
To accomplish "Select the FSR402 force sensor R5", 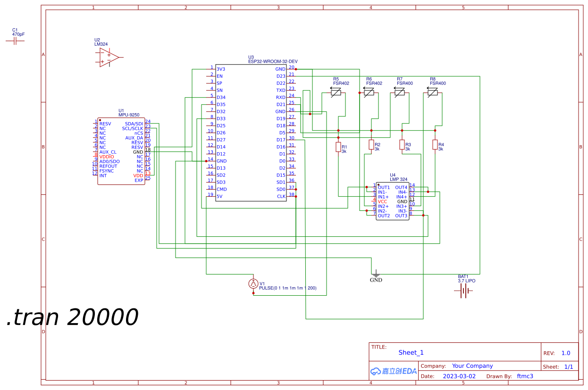I will [x=335, y=92].
